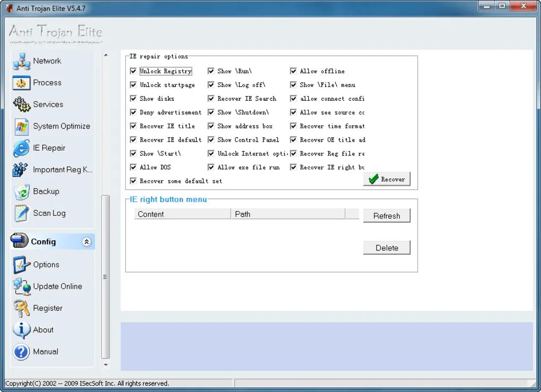Viewport: 541px width, 392px height.
Task: Toggle Show Control Panel checkbox
Action: (x=211, y=140)
